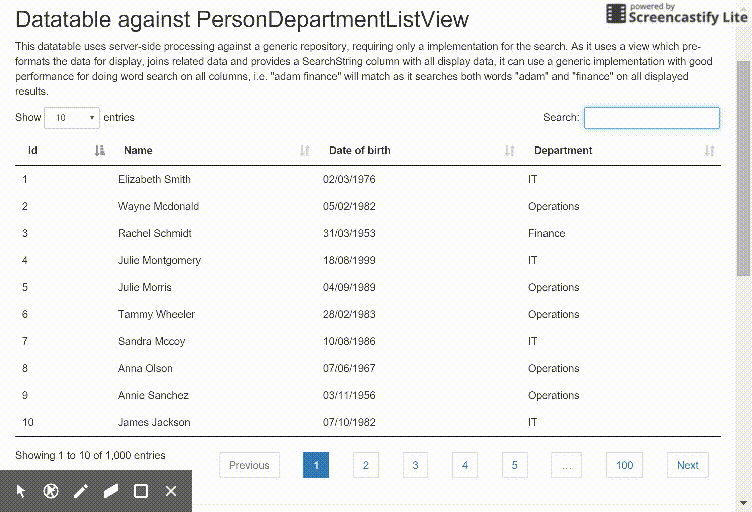The width and height of the screenshot is (752, 512).
Task: Click the Id value 3
Action: point(25,233)
